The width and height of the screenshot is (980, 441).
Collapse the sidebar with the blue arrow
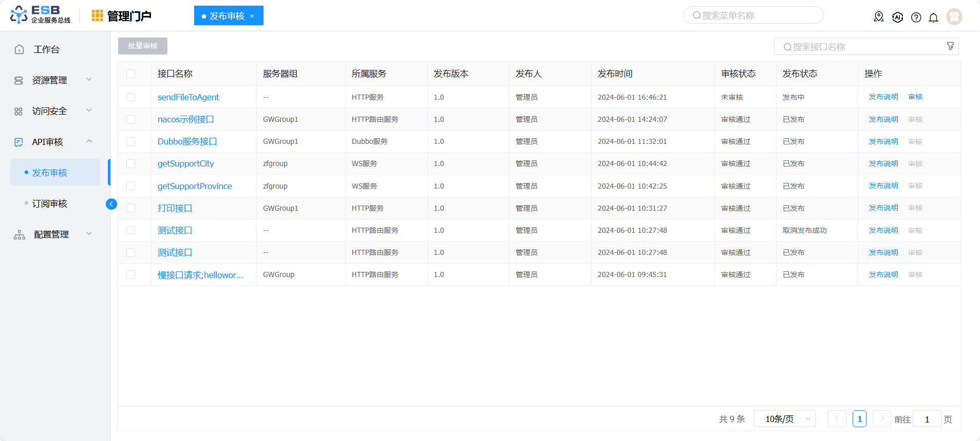pos(111,204)
